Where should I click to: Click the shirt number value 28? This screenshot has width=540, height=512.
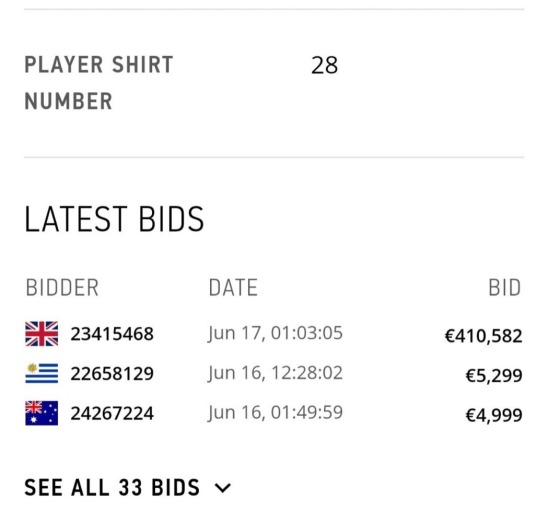tap(324, 65)
